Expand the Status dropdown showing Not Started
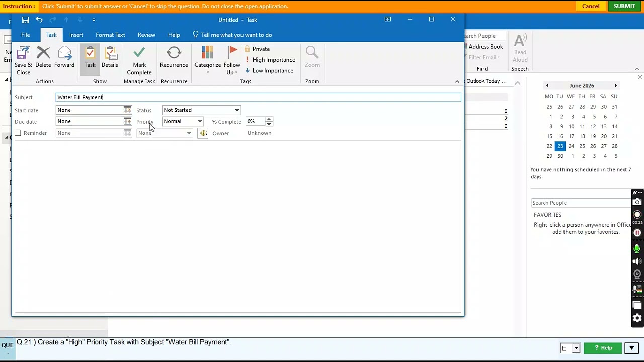 click(x=237, y=110)
